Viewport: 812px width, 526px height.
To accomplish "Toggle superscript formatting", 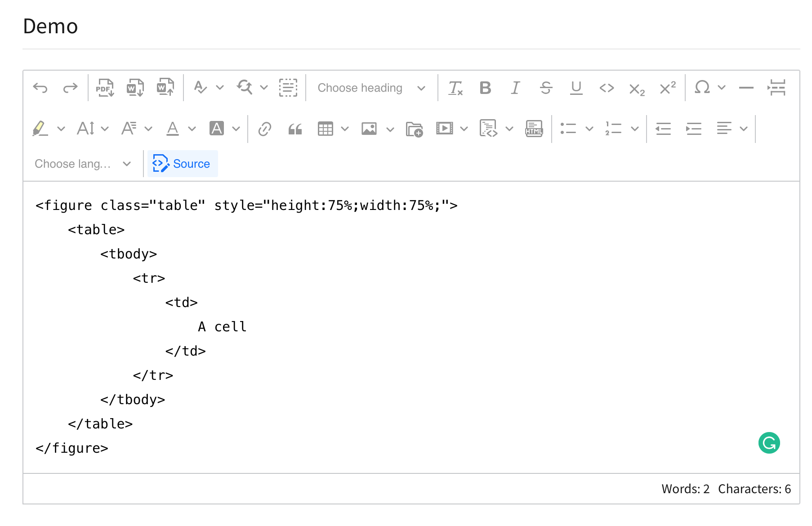I will click(x=668, y=88).
